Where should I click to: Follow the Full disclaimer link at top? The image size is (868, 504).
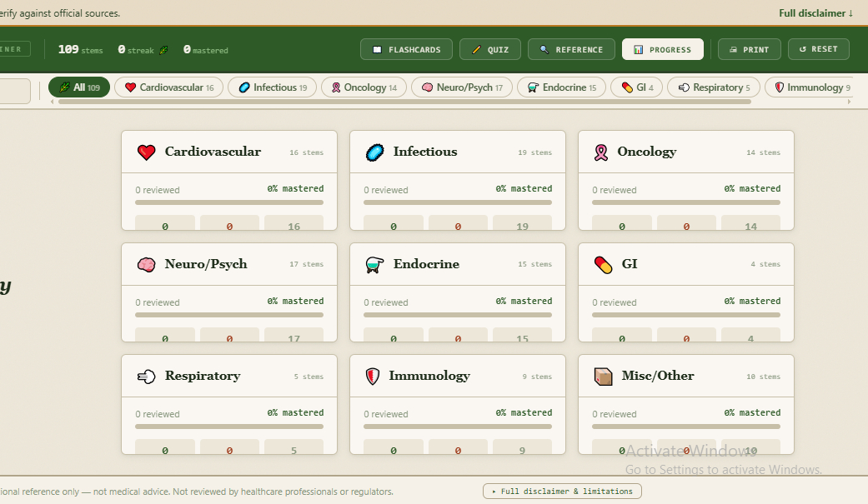[x=815, y=13]
